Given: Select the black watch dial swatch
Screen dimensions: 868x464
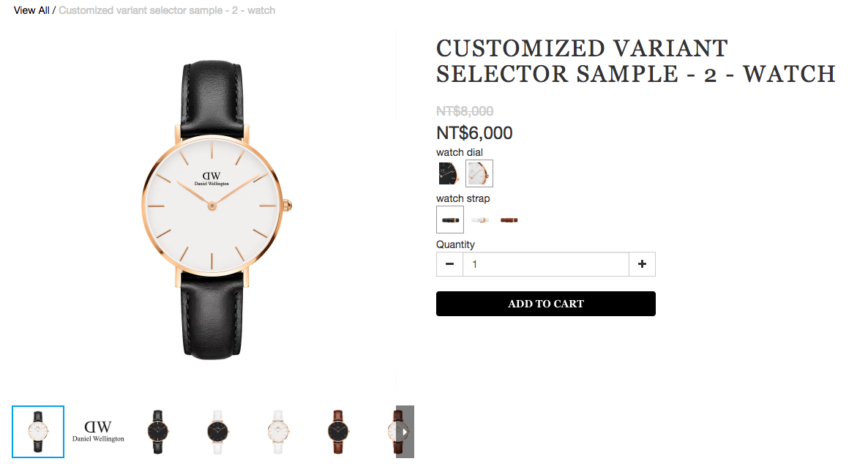Looking at the screenshot, I should coord(449,173).
